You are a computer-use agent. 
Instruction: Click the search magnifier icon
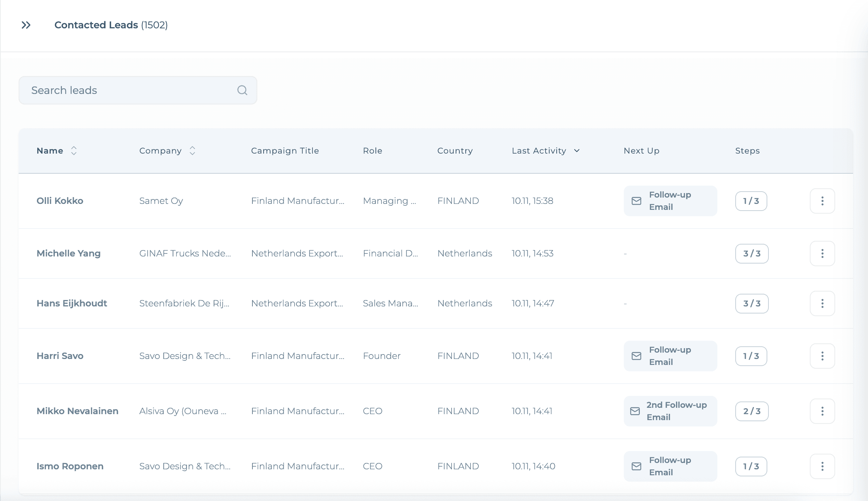click(x=242, y=90)
